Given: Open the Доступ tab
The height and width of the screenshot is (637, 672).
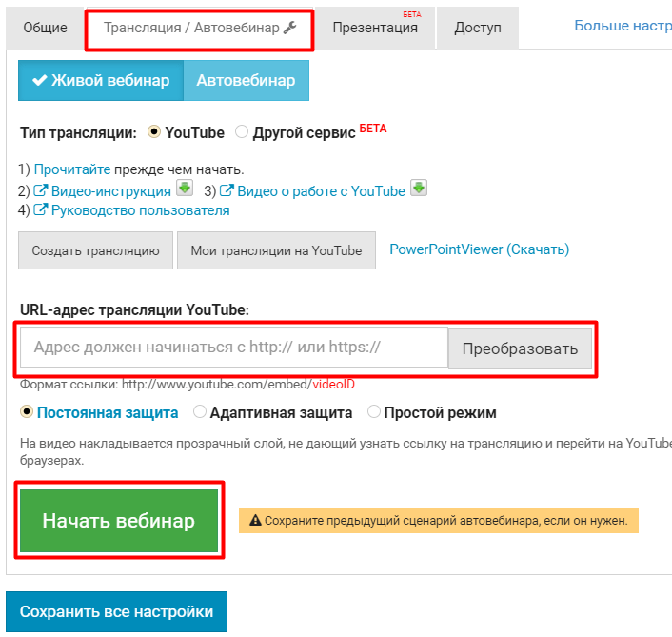Looking at the screenshot, I should [x=478, y=28].
